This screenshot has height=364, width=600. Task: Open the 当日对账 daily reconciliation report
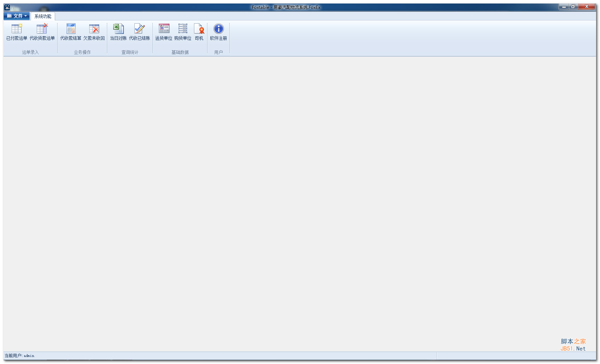[x=118, y=32]
